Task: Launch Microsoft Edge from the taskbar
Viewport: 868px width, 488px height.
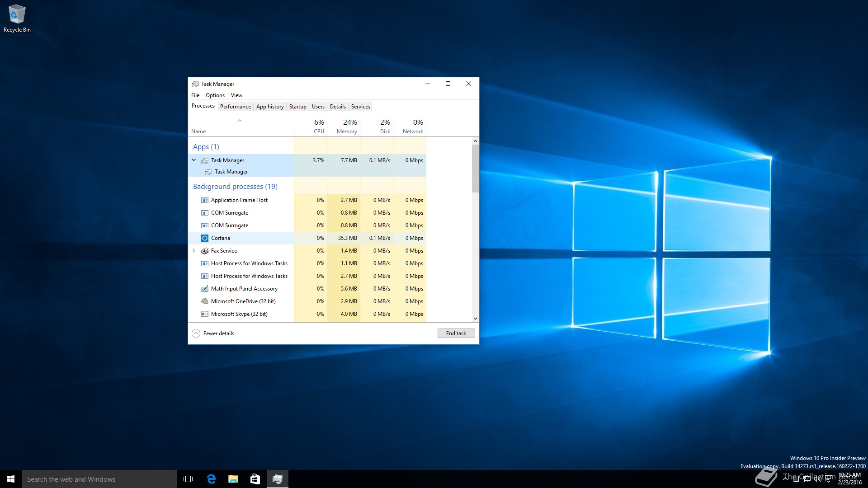Action: coord(211,479)
